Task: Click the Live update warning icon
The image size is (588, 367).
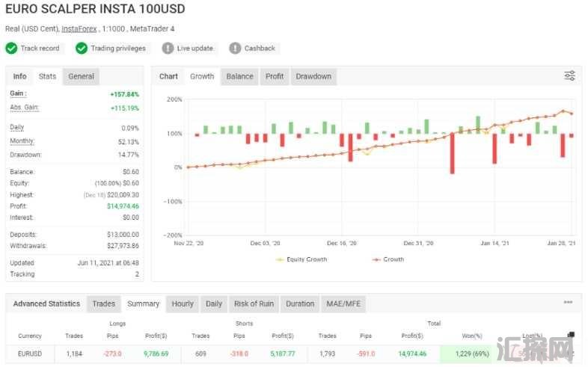Action: click(x=168, y=49)
